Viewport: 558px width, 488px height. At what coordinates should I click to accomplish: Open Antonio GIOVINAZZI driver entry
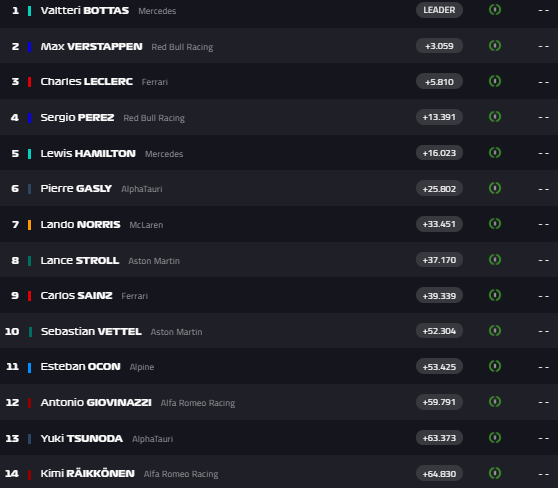click(x=96, y=403)
